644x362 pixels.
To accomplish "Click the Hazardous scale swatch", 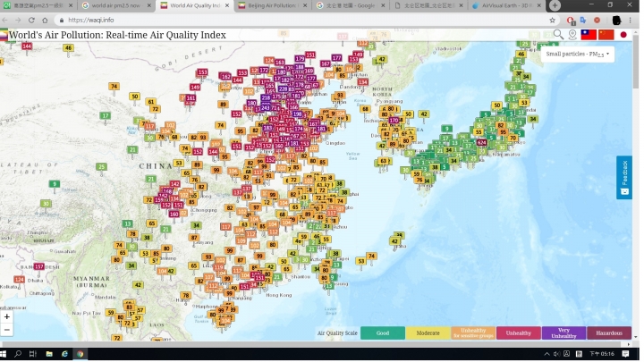I will coord(609,333).
